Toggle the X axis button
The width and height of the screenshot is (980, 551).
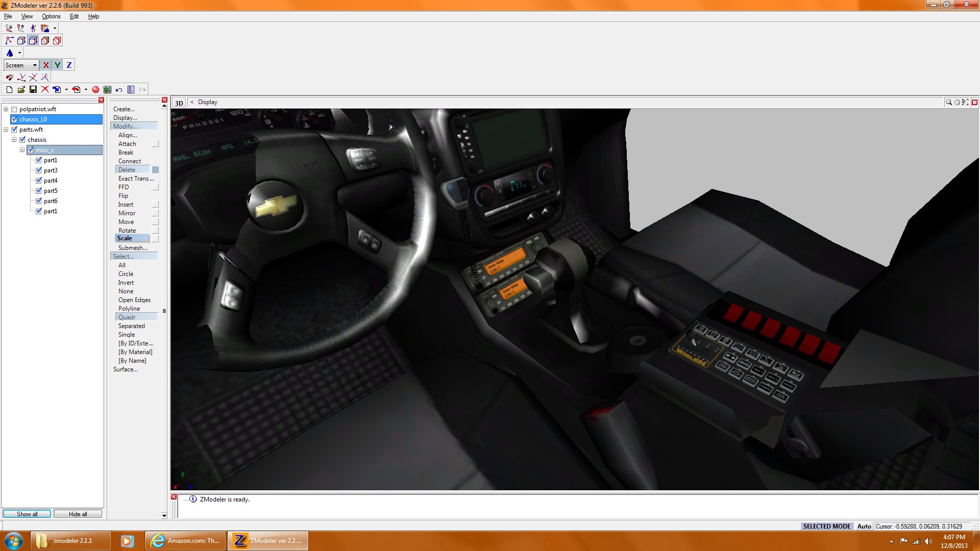click(x=46, y=65)
